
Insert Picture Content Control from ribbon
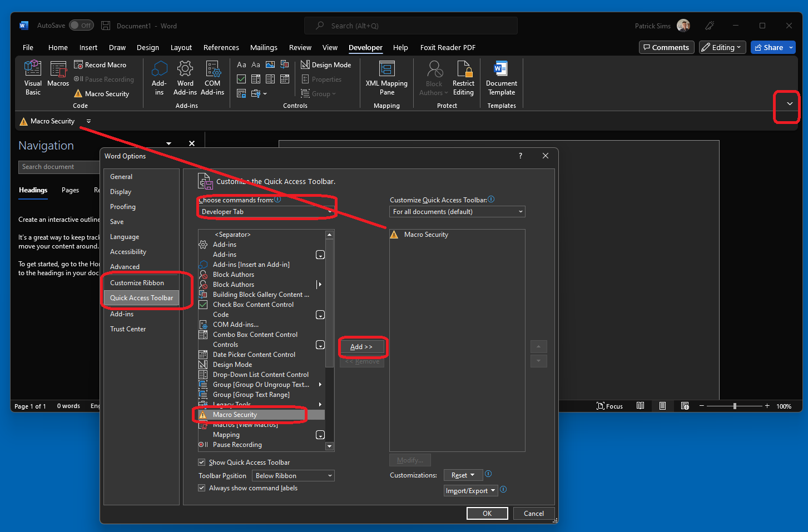coord(270,64)
